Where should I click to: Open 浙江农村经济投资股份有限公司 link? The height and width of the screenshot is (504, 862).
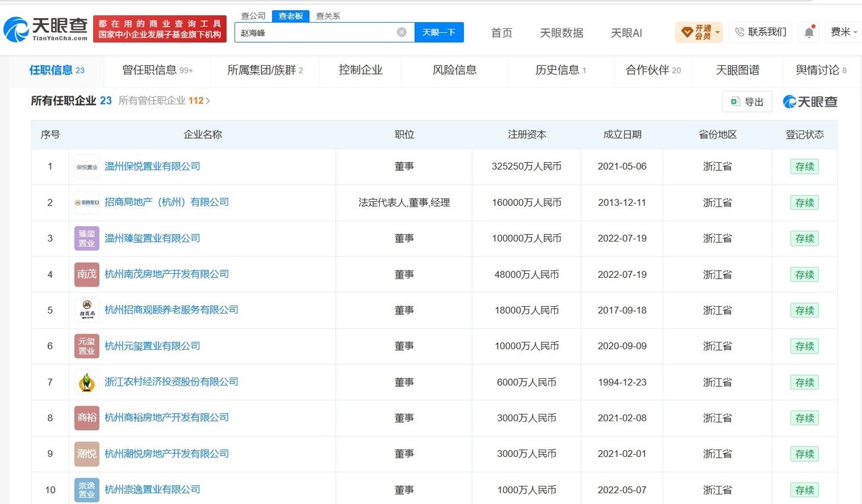[x=171, y=382]
